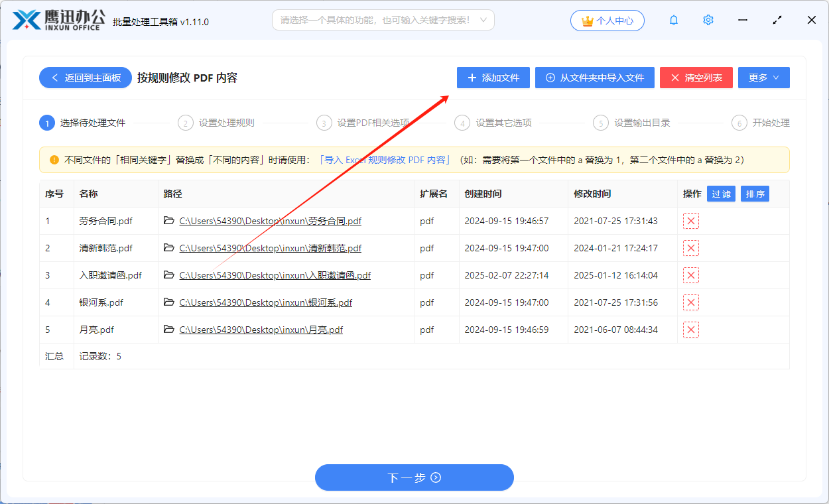829x504 pixels.
Task: Click modified time 2021-06-07 08:44:34
Action: pyautogui.click(x=615, y=330)
